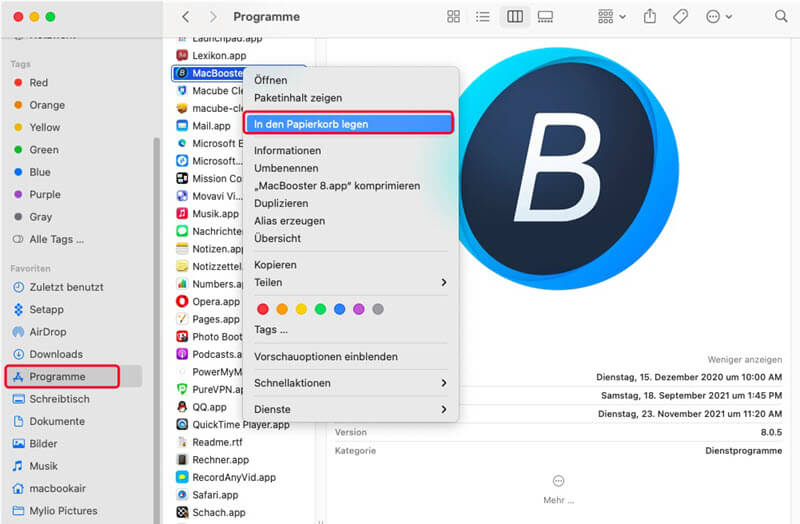Switch to list view
Screen dimensions: 800x524
pyautogui.click(x=483, y=17)
